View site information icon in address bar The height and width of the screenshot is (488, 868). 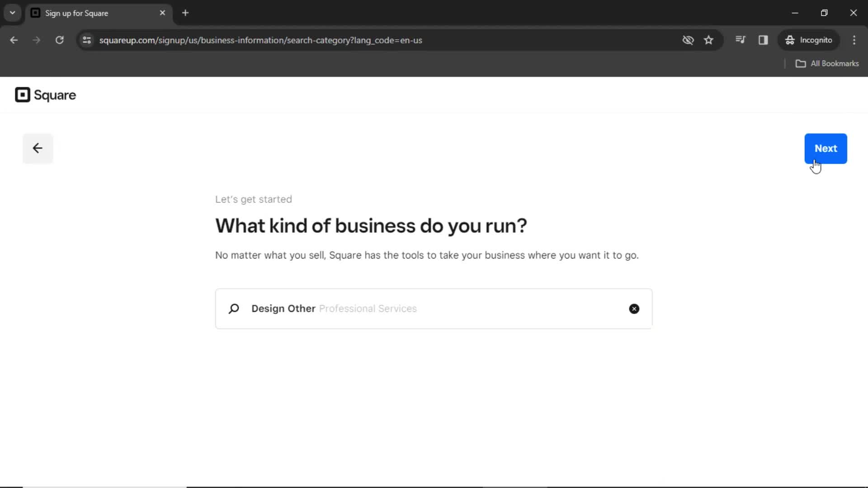tap(87, 40)
